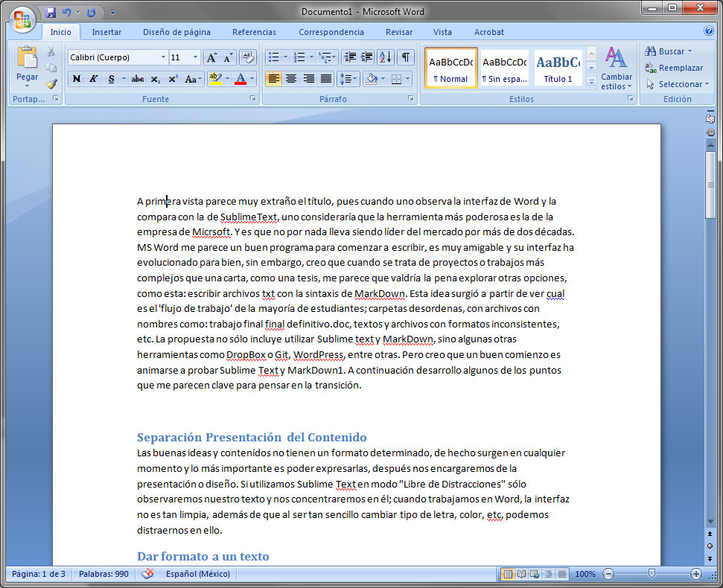This screenshot has width=723, height=588.
Task: Open Word help with the question mark icon
Action: click(x=709, y=31)
